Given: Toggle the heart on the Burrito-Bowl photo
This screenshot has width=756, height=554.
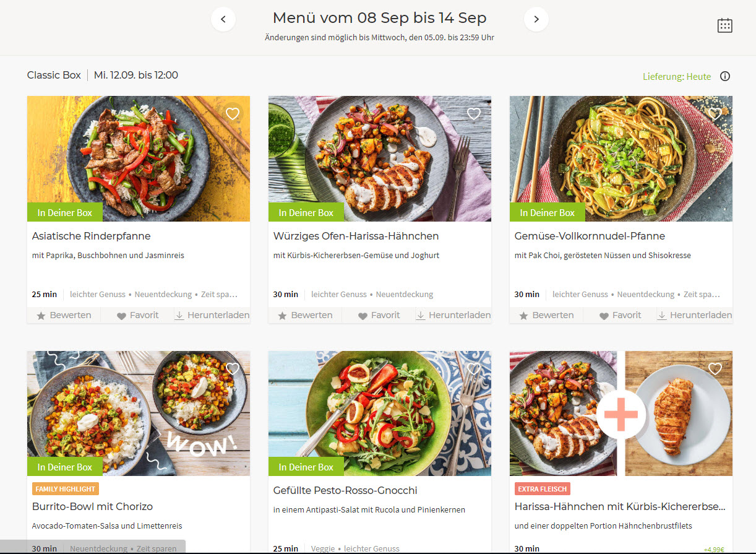Looking at the screenshot, I should (x=232, y=368).
